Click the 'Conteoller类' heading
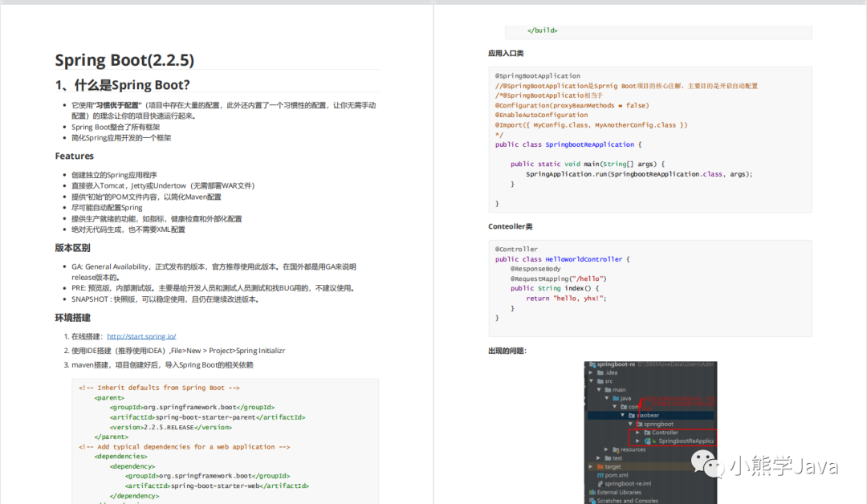 coord(510,226)
